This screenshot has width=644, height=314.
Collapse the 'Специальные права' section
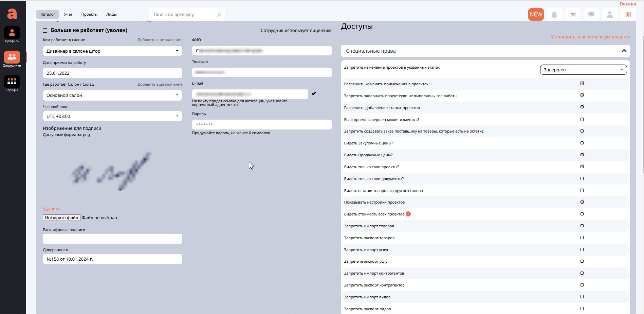(624, 51)
